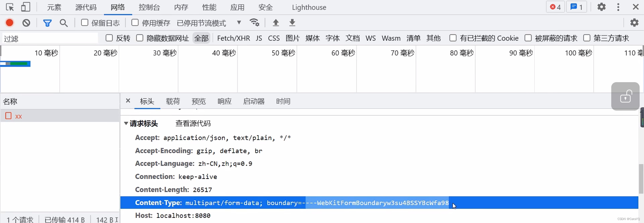The image size is (644, 223).
Task: Filter requests by CSS type
Action: (274, 38)
